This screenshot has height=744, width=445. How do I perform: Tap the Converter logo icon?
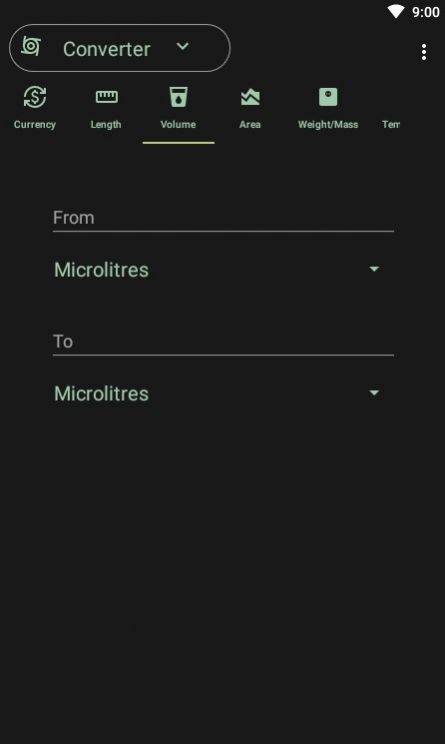coord(31,46)
